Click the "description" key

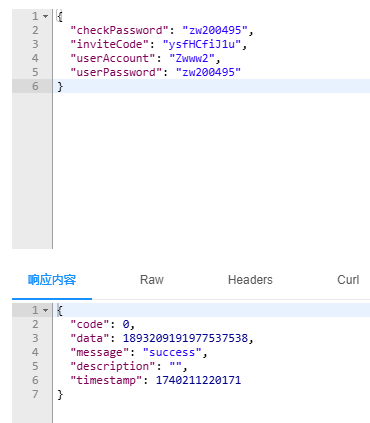(x=113, y=366)
